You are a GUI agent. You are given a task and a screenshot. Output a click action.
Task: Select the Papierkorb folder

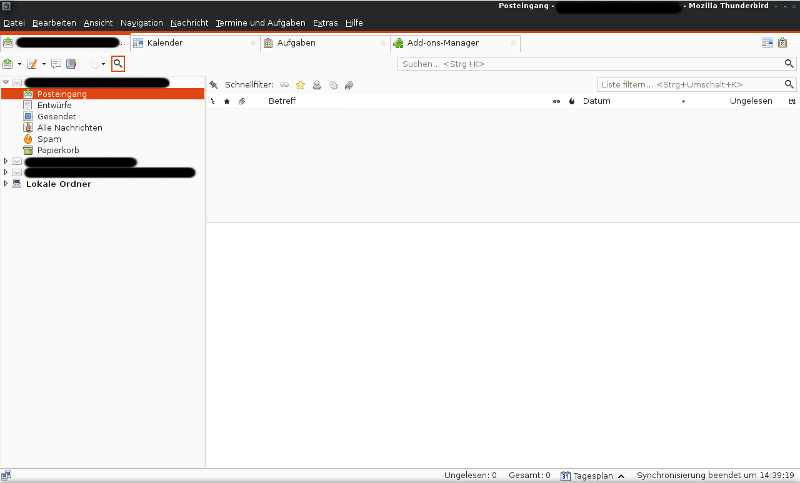coord(58,150)
